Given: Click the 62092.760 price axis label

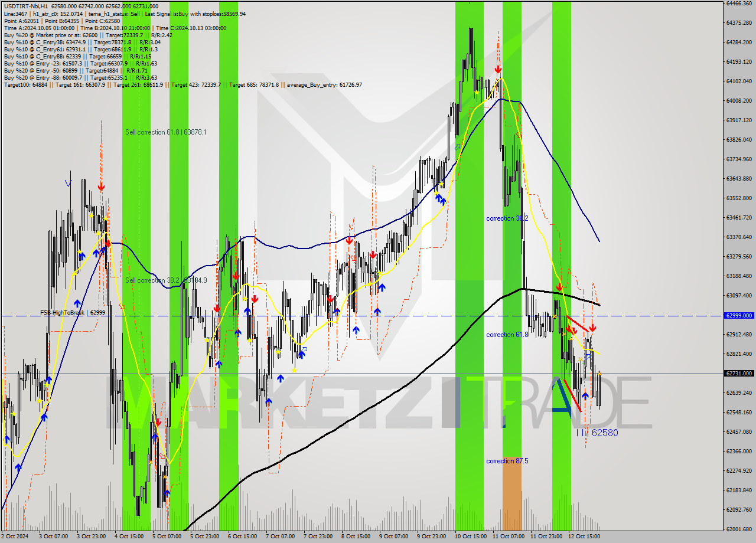Looking at the screenshot, I should pos(739,509).
